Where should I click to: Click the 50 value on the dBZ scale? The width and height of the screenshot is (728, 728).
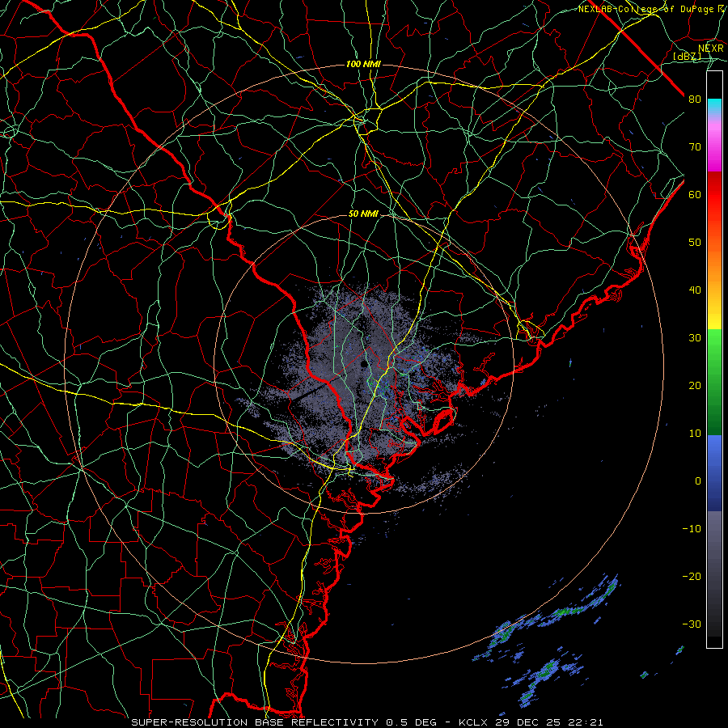(x=695, y=243)
